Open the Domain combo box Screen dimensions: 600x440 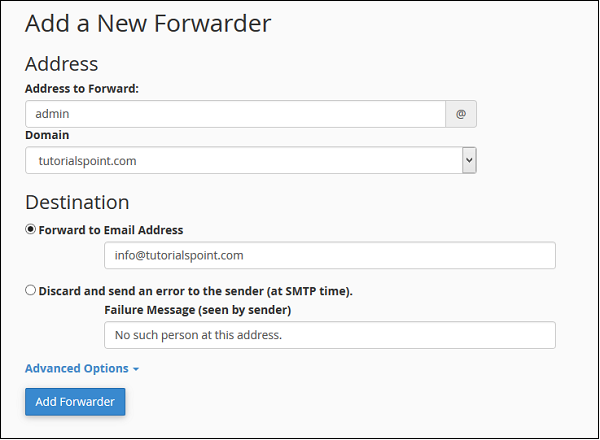click(x=250, y=160)
